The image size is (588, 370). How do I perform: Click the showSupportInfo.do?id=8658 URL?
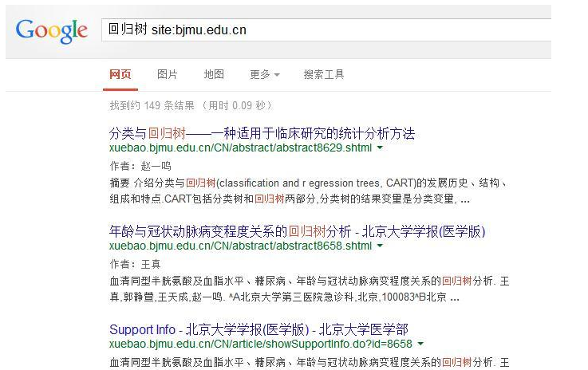pyautogui.click(x=261, y=344)
